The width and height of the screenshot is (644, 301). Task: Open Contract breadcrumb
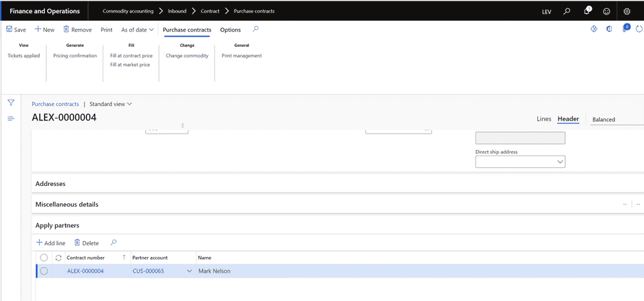point(210,11)
